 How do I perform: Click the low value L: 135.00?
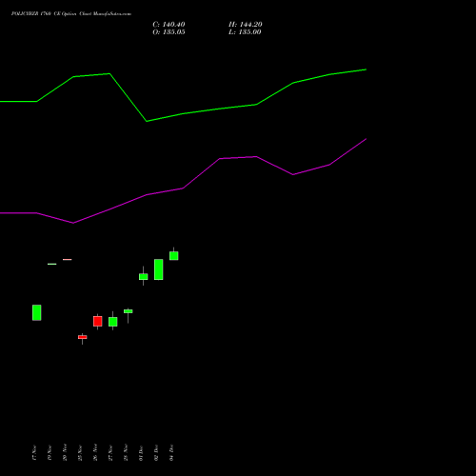(x=245, y=32)
